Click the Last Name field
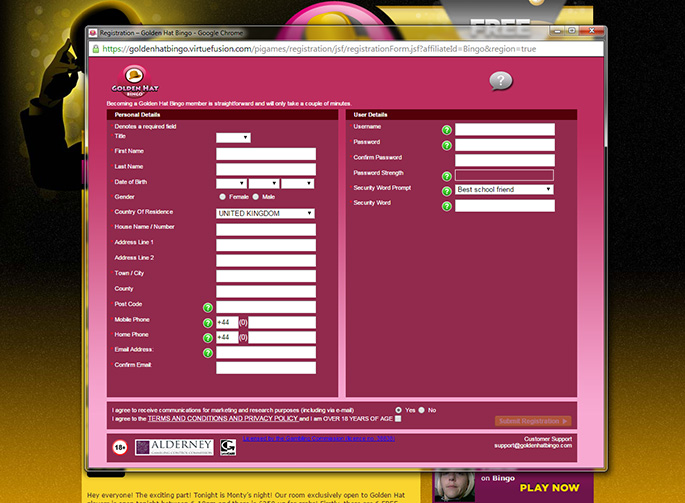Screen dimensions: 685x503 (x=266, y=169)
